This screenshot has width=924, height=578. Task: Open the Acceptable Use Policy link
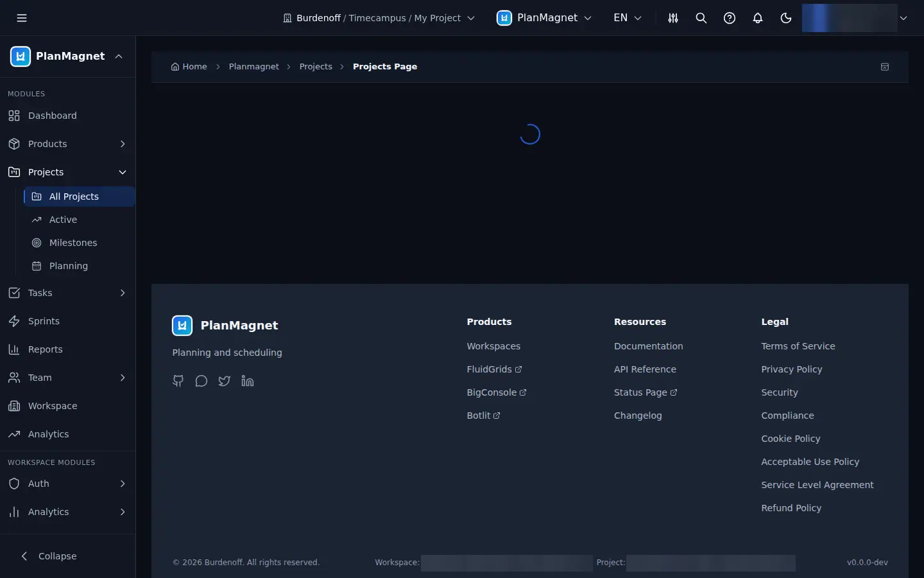[810, 462]
